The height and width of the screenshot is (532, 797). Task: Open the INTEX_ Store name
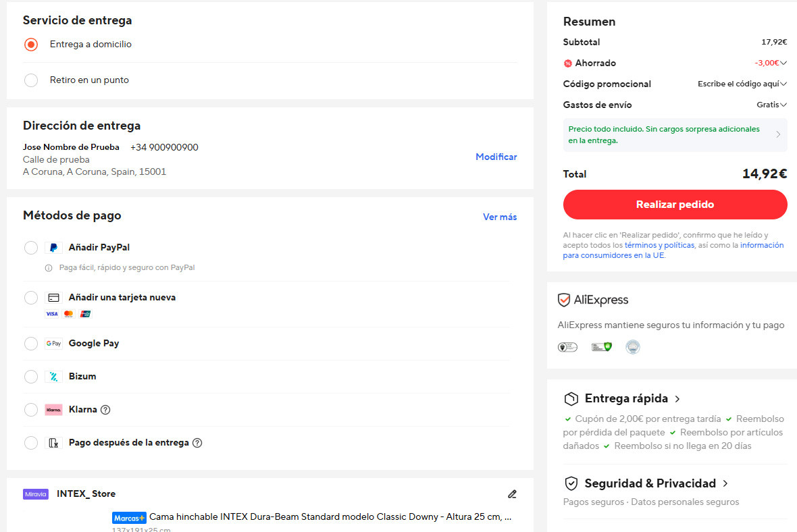[86, 494]
